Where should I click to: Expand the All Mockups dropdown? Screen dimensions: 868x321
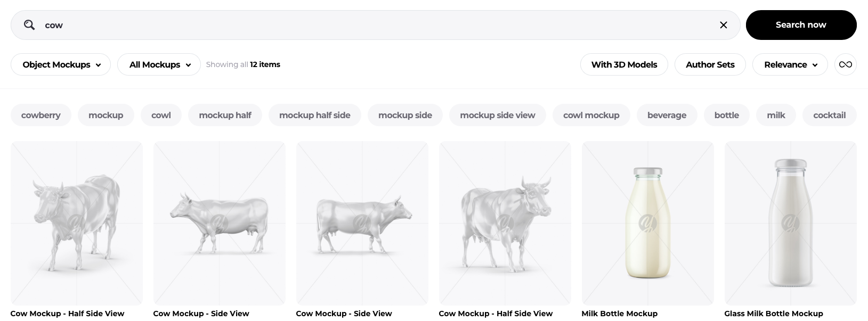coord(159,64)
